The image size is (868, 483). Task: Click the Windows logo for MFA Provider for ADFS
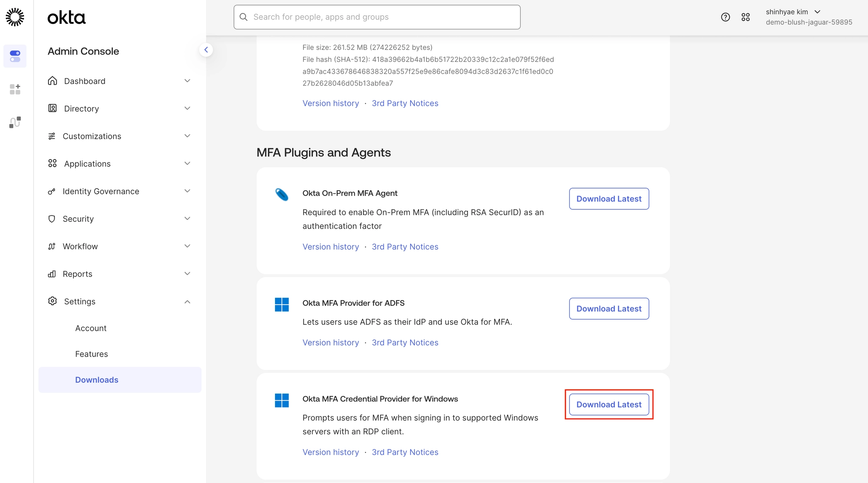(x=282, y=305)
